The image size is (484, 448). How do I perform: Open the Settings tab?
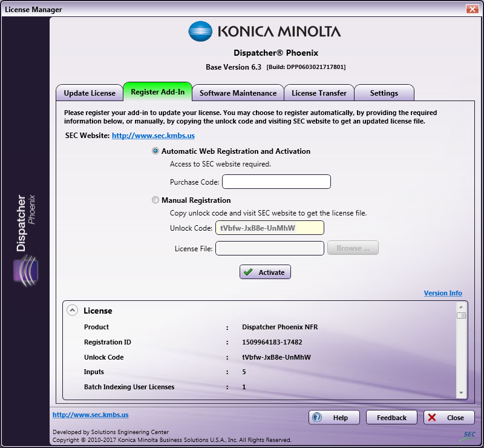tap(384, 93)
